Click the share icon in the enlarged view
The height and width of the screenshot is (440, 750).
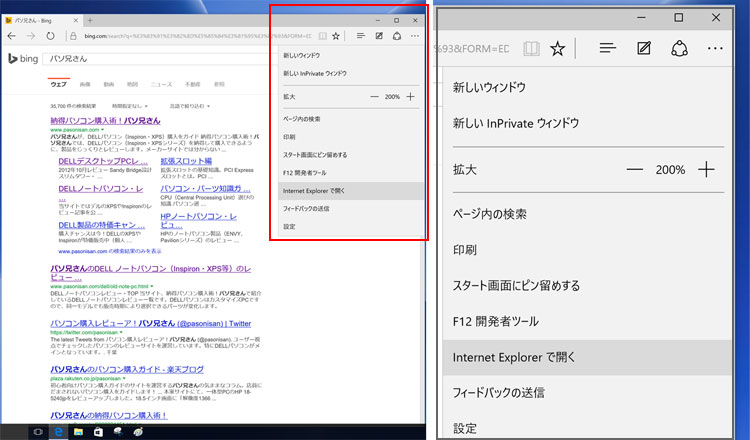pos(679,48)
